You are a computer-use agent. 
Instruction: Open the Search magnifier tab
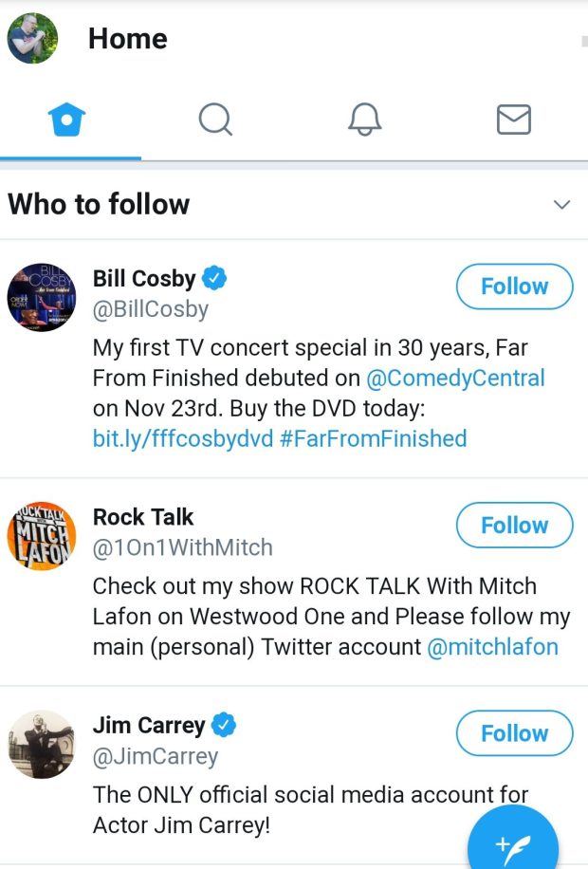click(215, 120)
